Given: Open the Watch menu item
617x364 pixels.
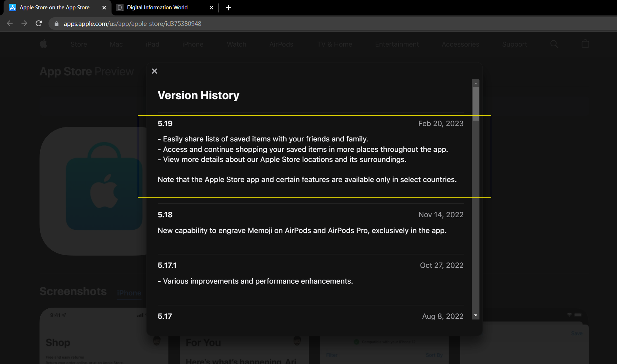Looking at the screenshot, I should (x=237, y=44).
